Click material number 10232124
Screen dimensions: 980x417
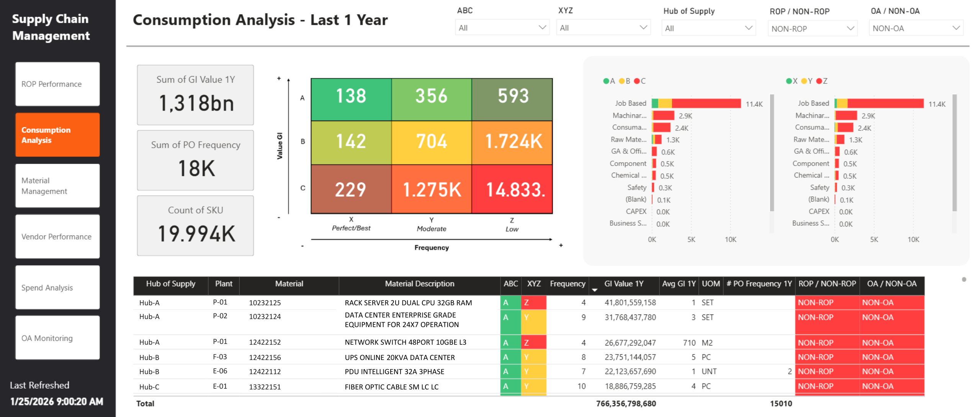tap(265, 317)
